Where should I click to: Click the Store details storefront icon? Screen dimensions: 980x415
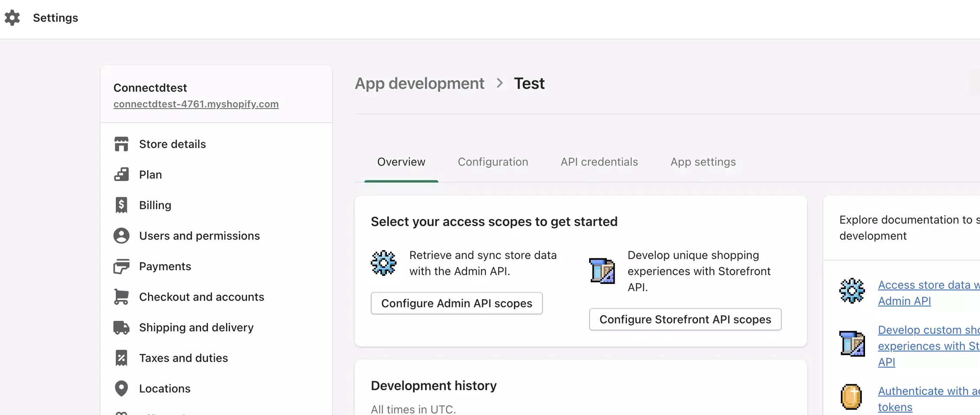[121, 144]
